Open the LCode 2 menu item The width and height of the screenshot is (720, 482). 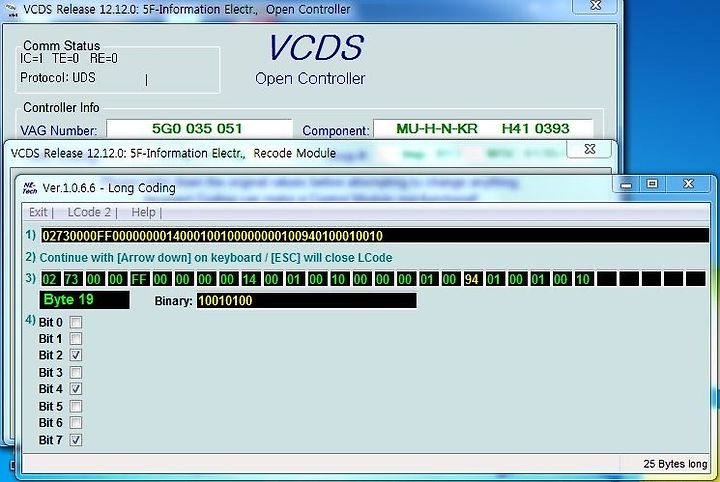pyautogui.click(x=89, y=212)
